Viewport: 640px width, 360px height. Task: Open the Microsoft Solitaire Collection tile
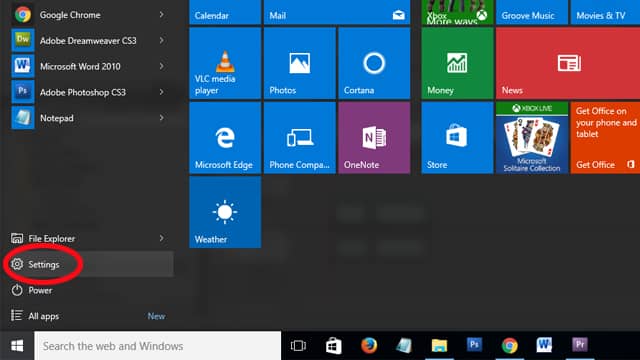click(532, 138)
